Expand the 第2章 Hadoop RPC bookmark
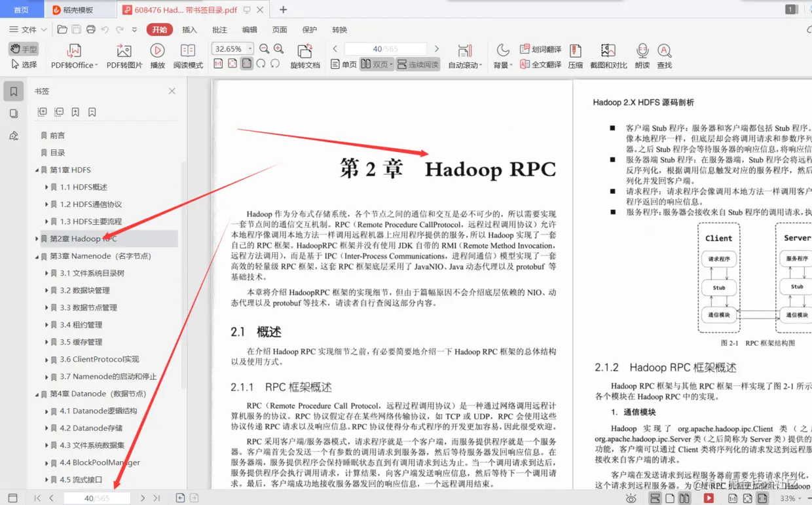Screen dimensions: 812x505 click(37, 239)
